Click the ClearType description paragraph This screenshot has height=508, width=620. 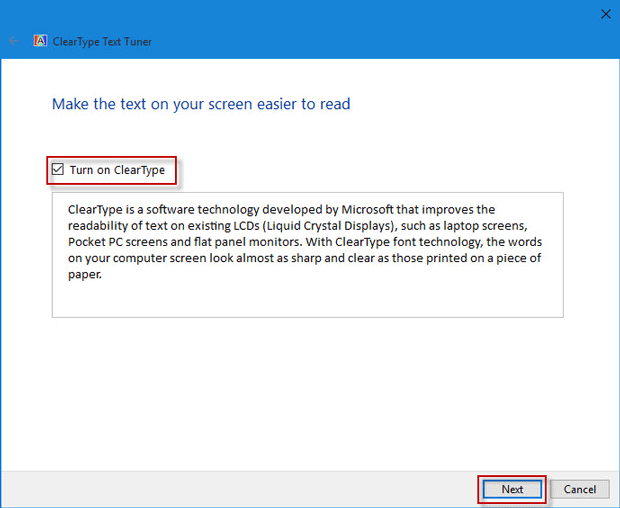point(304,242)
